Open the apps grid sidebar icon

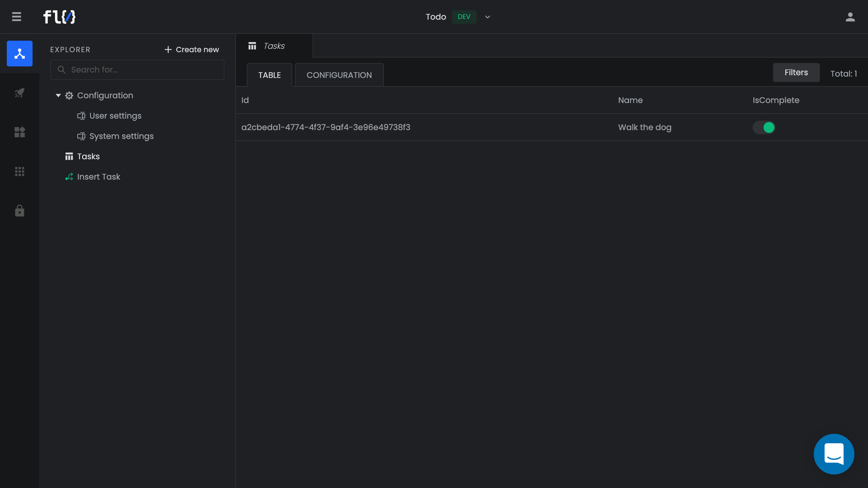point(20,171)
